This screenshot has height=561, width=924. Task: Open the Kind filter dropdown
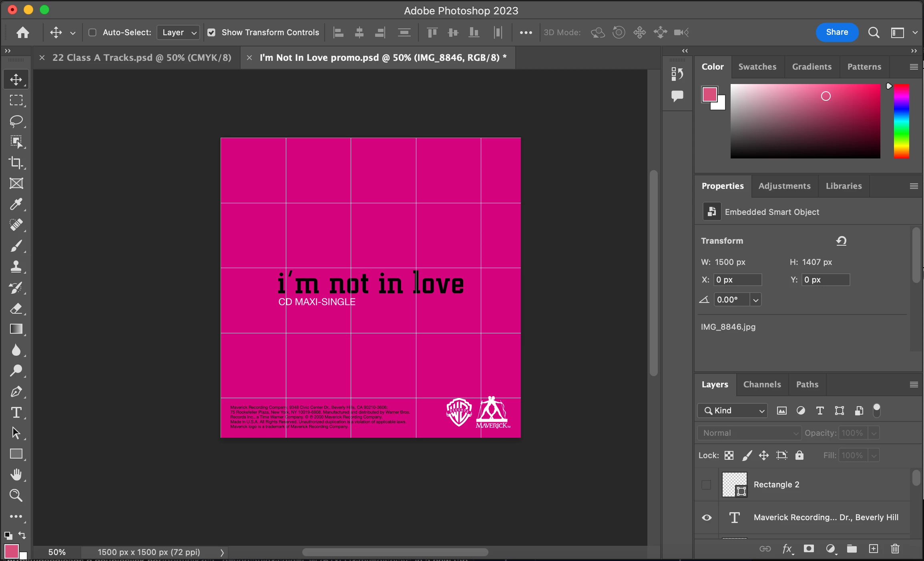point(733,411)
